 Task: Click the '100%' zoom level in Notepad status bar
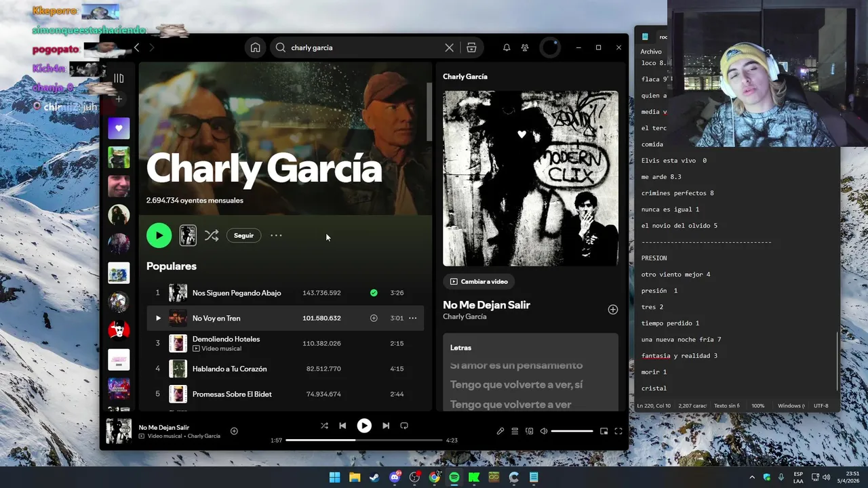pos(757,406)
